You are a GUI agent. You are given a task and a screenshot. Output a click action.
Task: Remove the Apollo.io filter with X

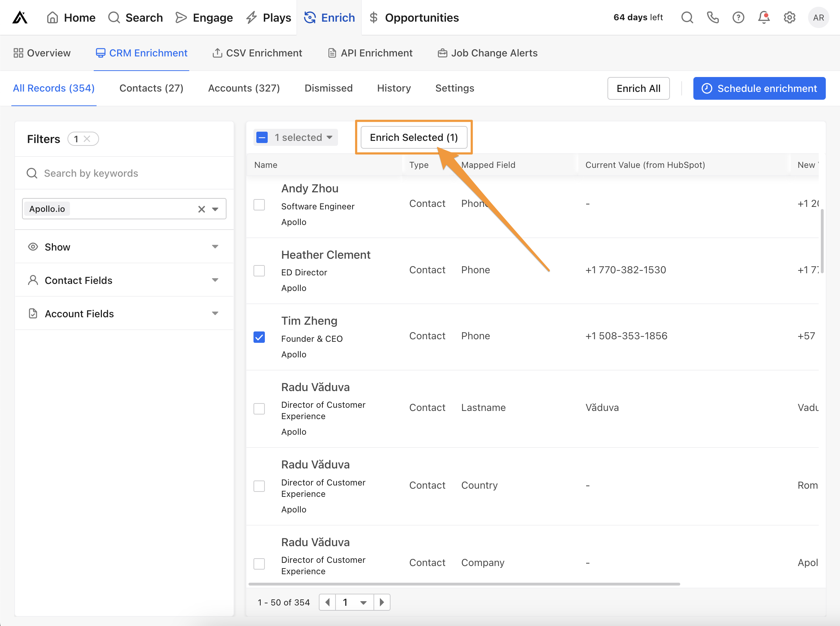click(x=201, y=209)
